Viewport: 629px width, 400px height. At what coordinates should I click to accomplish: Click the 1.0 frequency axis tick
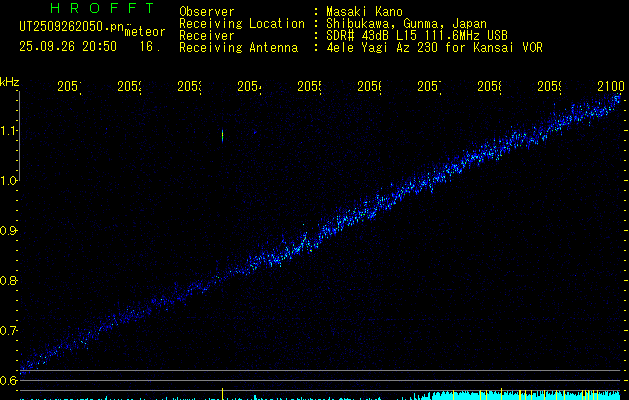coord(9,181)
